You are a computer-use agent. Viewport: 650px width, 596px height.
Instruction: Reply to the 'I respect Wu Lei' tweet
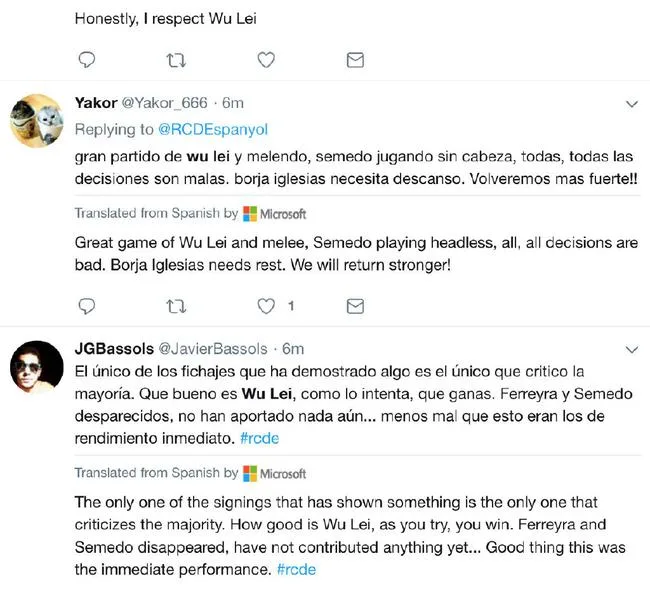pos(87,60)
